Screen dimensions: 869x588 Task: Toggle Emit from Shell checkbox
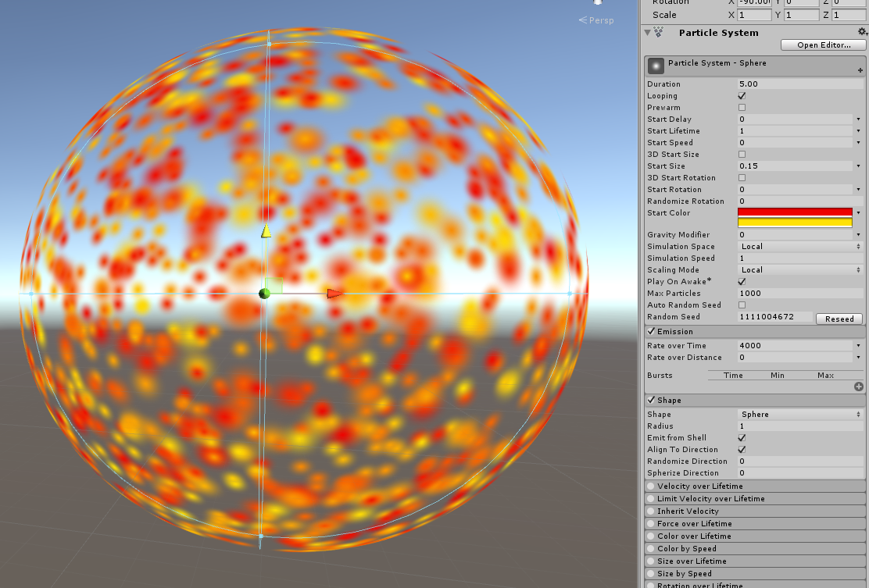point(742,438)
